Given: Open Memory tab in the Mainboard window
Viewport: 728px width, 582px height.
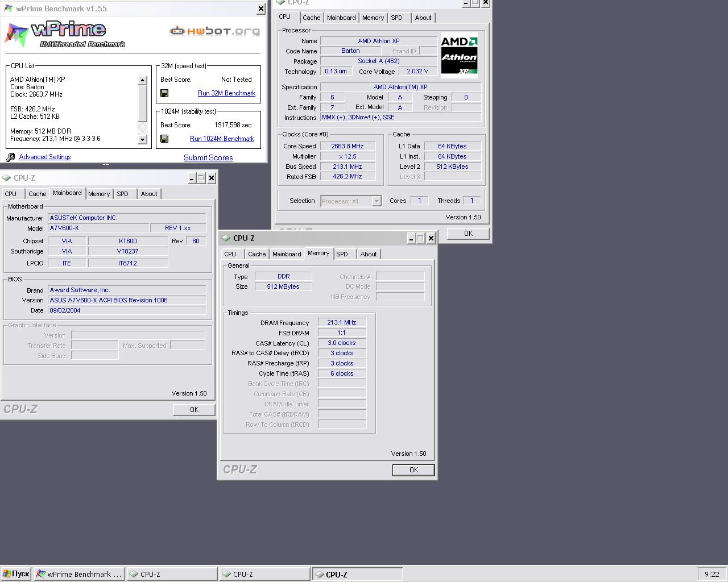Looking at the screenshot, I should tap(99, 194).
